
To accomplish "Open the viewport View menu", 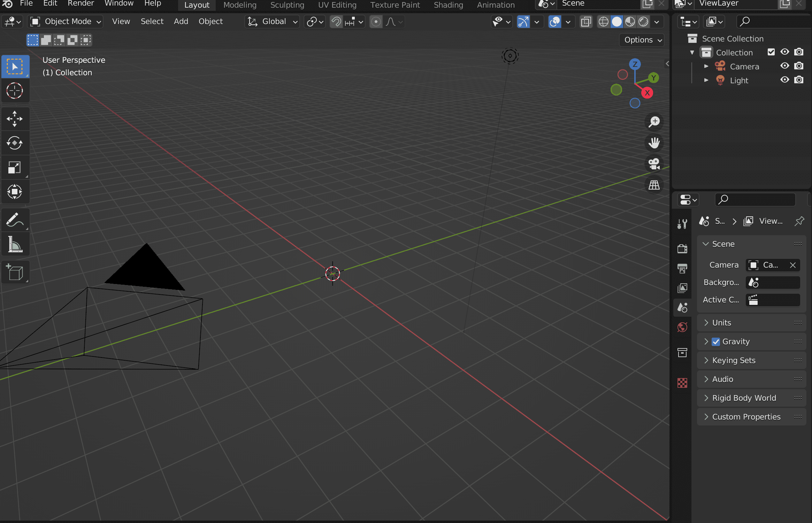I will (121, 22).
